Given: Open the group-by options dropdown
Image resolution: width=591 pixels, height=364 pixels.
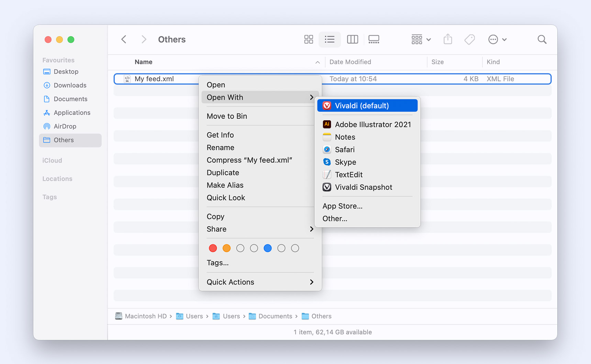Looking at the screenshot, I should (x=421, y=39).
